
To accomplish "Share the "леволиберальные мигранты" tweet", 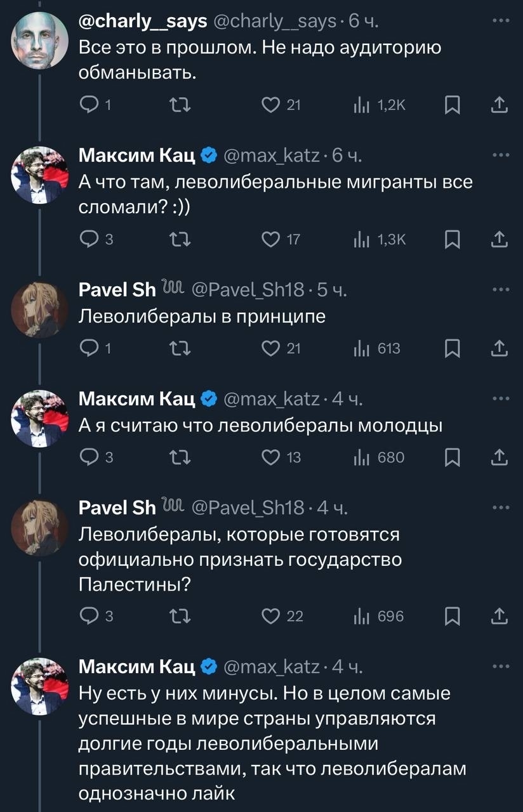I will click(500, 239).
